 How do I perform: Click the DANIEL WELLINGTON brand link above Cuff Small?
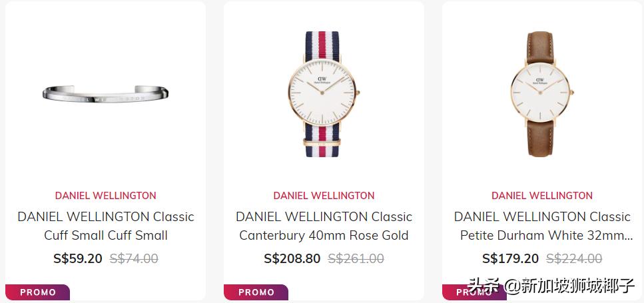[x=105, y=196]
